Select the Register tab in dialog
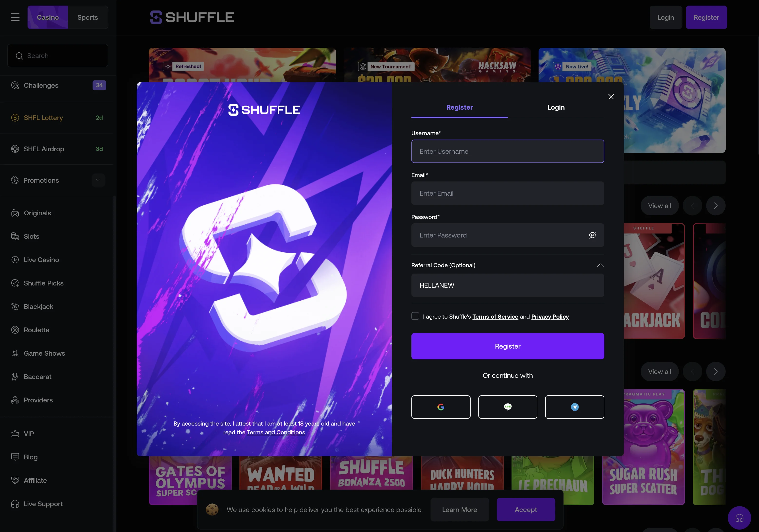Viewport: 759px width, 532px height. pyautogui.click(x=459, y=107)
